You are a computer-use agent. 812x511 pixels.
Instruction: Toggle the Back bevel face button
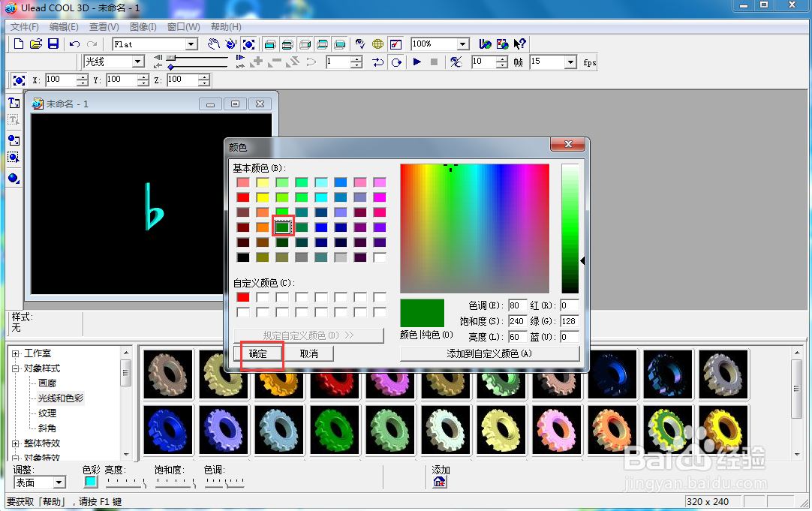tap(323, 44)
